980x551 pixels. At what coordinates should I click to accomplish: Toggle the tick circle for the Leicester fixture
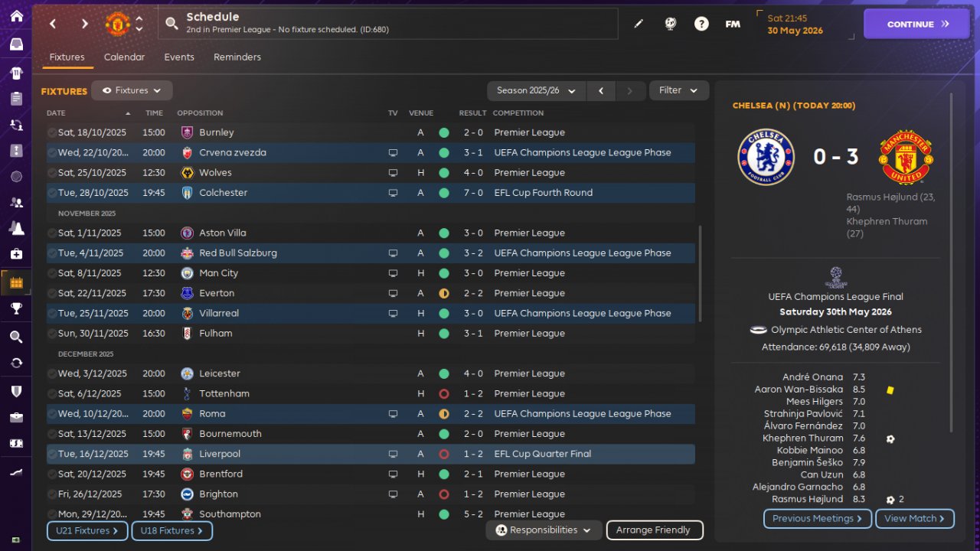pos(51,373)
